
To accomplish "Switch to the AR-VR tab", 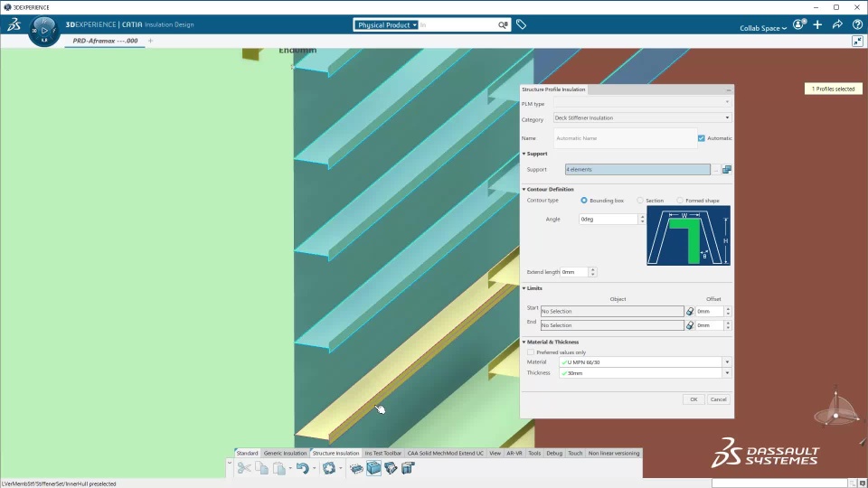I will click(514, 453).
